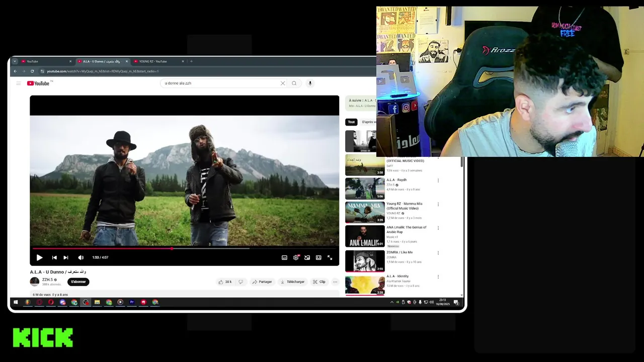Image resolution: width=644 pixels, height=362 pixels.
Task: Open options menu for A.L.A - Raydh
Action: (438, 180)
